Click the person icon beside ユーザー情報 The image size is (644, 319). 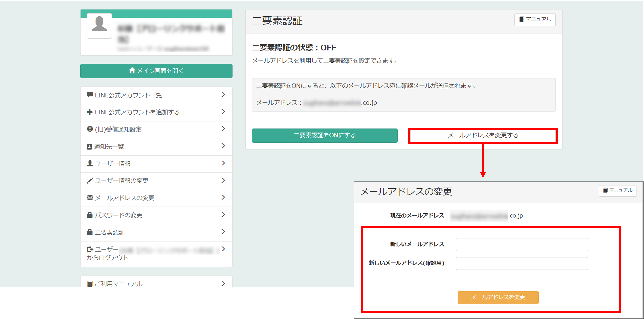click(90, 163)
